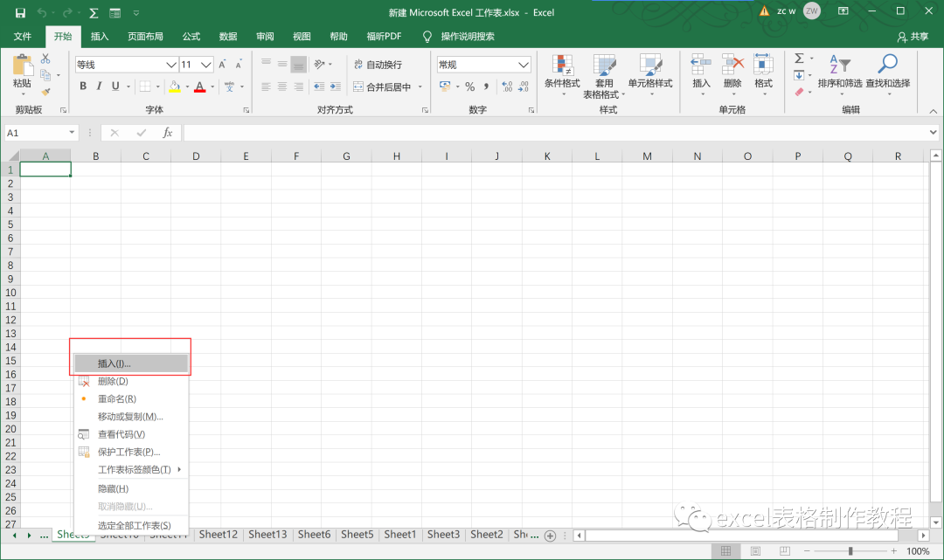Screen dimensions: 944x560
Task: Decrease font size with small A icon
Action: click(239, 65)
